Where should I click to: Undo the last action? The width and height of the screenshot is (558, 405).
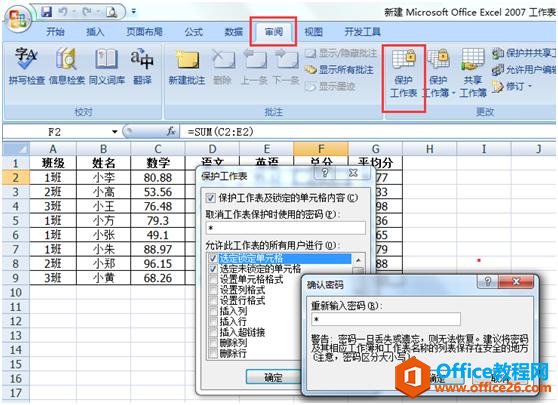[x=64, y=12]
